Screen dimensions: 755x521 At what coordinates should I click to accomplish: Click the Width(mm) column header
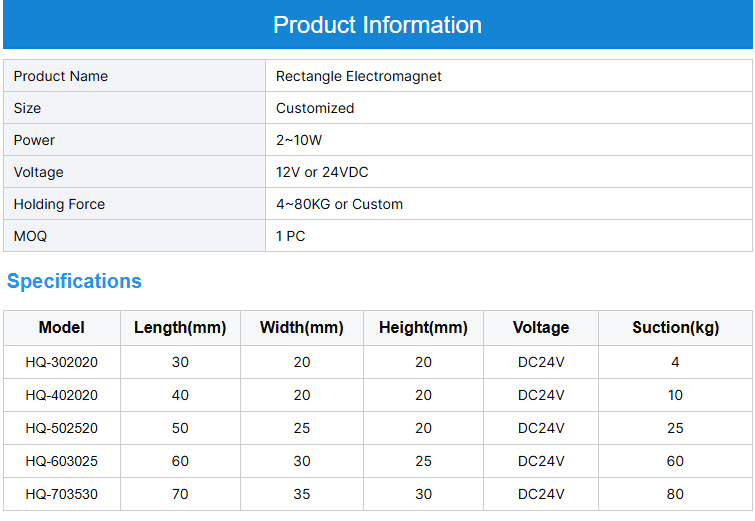tap(301, 328)
